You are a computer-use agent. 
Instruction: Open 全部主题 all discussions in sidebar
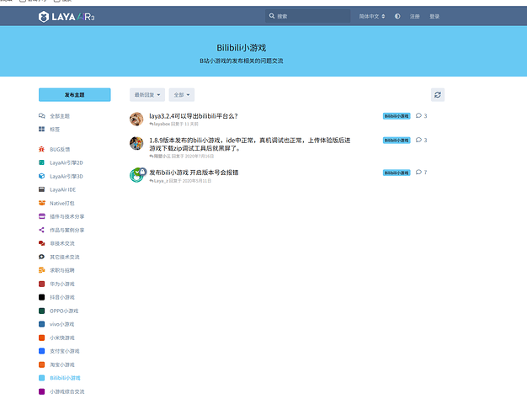(54, 116)
